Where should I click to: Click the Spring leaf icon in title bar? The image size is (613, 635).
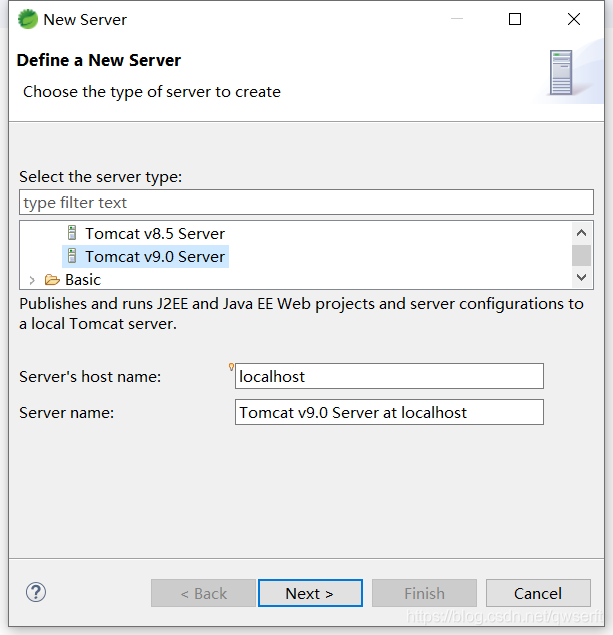(28, 19)
